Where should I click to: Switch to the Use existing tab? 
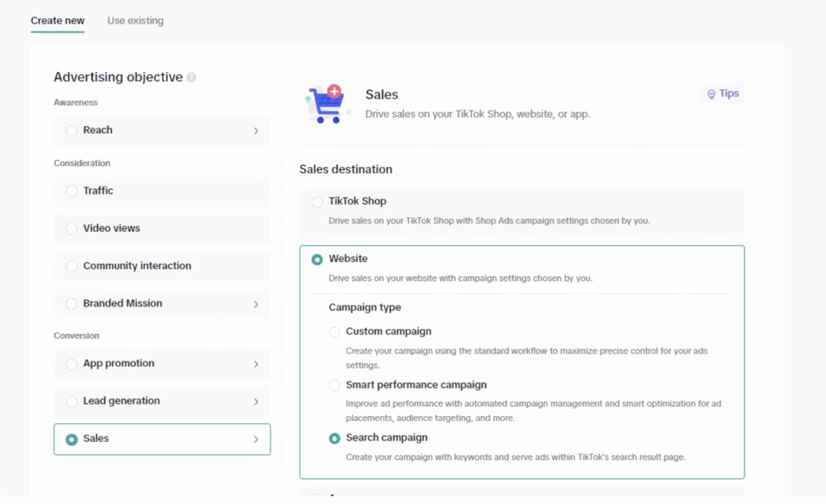click(x=136, y=20)
